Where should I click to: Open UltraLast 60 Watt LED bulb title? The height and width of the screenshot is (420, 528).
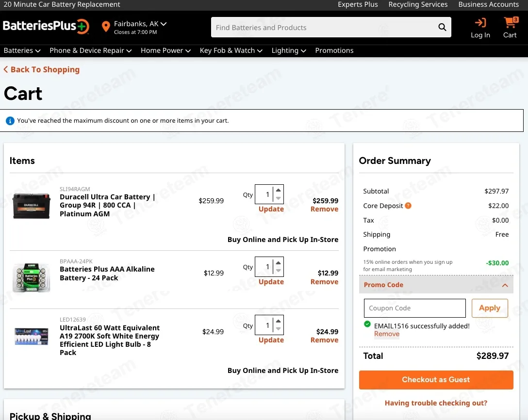coord(110,340)
